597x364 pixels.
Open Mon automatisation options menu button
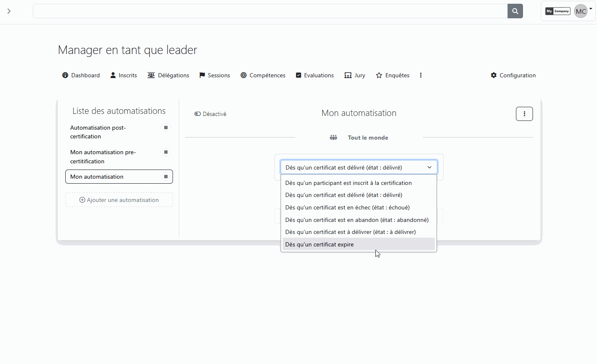524,114
